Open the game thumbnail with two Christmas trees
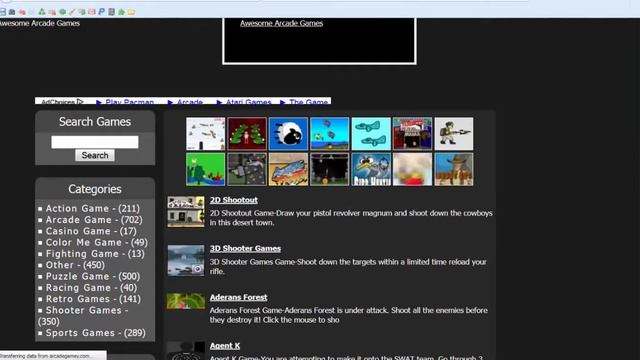The image size is (640, 360). coord(247,134)
